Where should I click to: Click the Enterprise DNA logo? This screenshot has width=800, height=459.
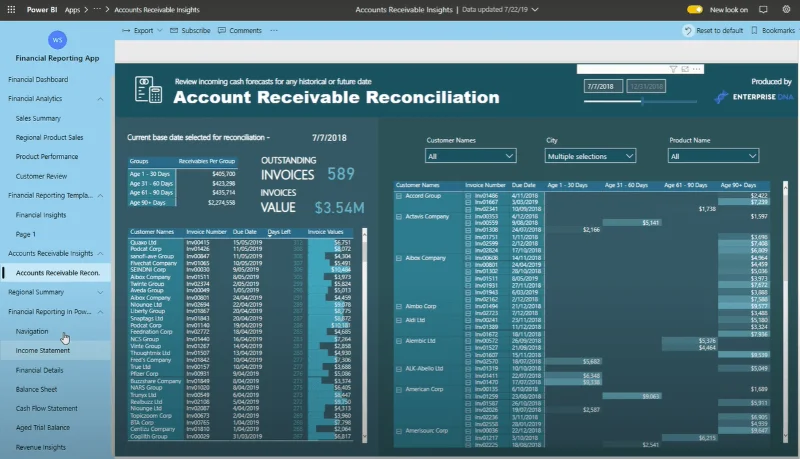point(755,96)
